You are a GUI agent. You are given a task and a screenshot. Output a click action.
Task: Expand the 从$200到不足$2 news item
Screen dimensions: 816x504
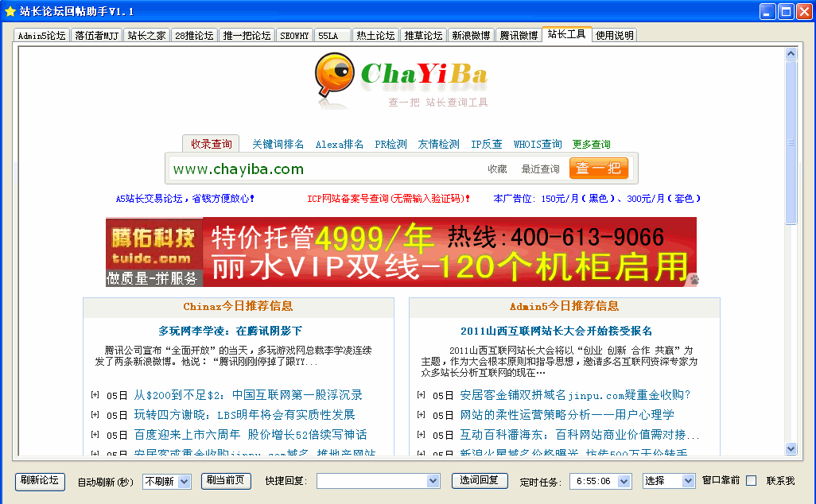tap(95, 395)
